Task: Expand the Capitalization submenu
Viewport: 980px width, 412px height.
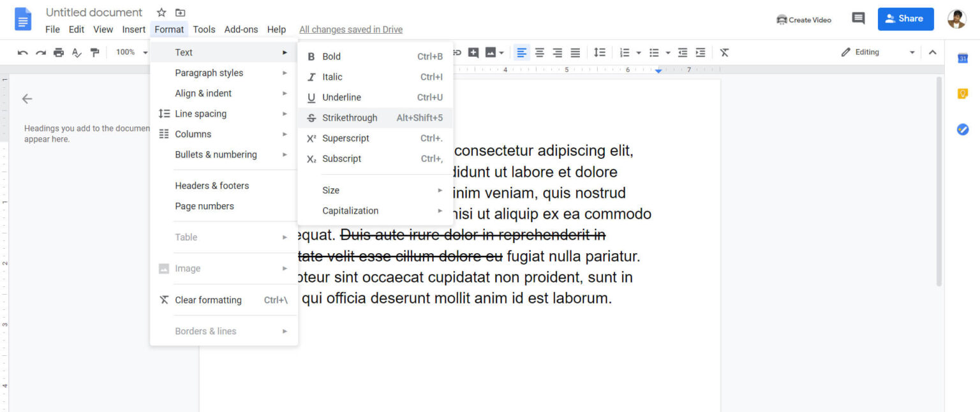Action: coord(350,210)
